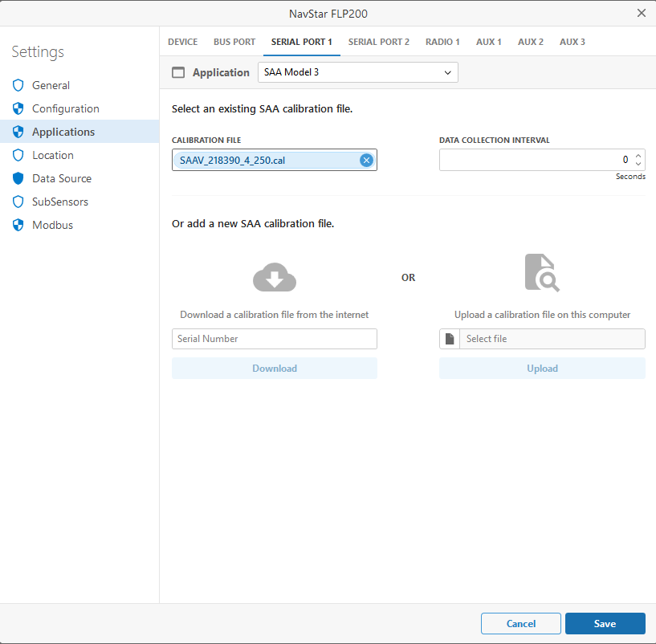Click the Configuration shield icon
Viewport: 656px width, 644px height.
click(18, 108)
